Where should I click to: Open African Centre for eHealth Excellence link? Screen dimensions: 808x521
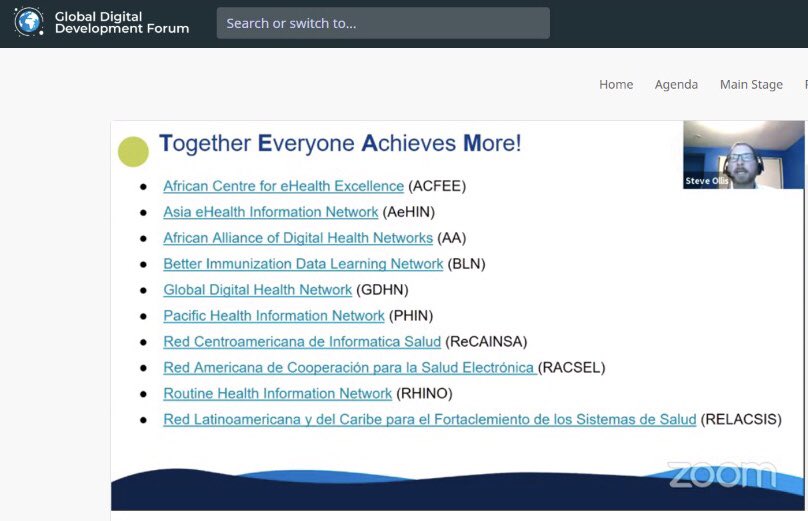[283, 186]
